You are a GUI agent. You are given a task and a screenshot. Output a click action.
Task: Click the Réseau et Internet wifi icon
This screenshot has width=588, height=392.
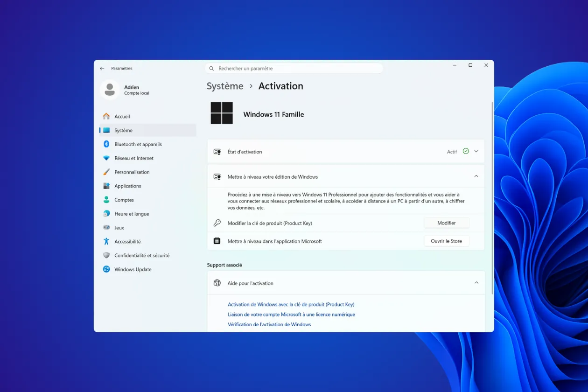pos(106,158)
